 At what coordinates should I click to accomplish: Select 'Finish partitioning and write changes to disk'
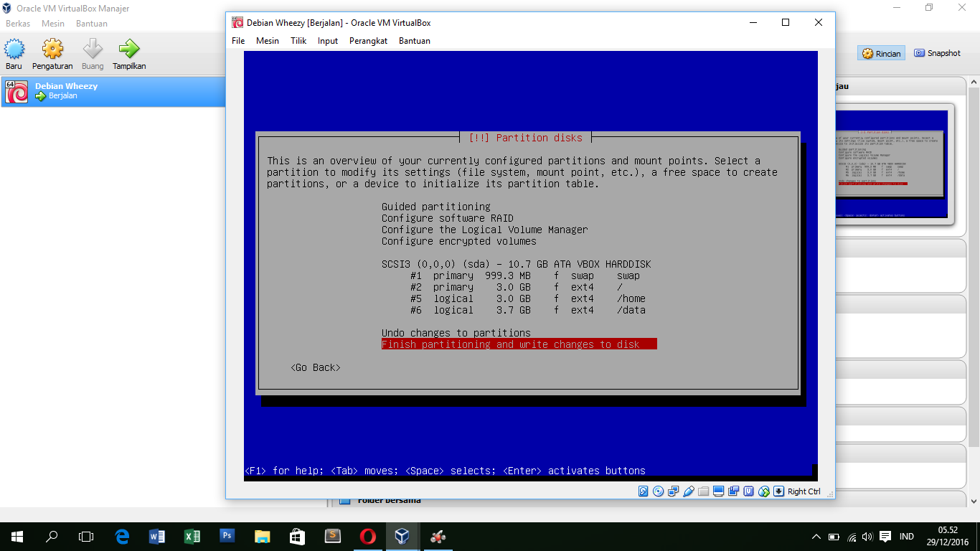click(x=519, y=344)
